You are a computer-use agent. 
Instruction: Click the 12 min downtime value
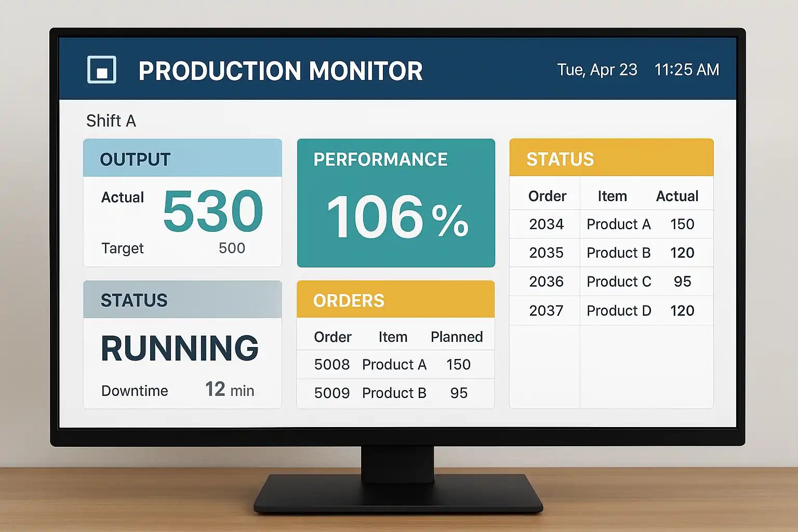pyautogui.click(x=230, y=390)
